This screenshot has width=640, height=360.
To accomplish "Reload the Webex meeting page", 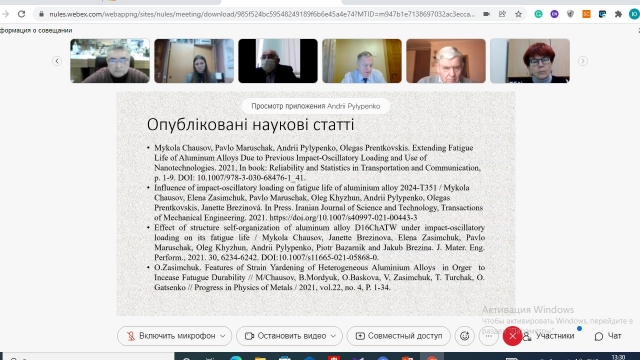I will point(21,14).
